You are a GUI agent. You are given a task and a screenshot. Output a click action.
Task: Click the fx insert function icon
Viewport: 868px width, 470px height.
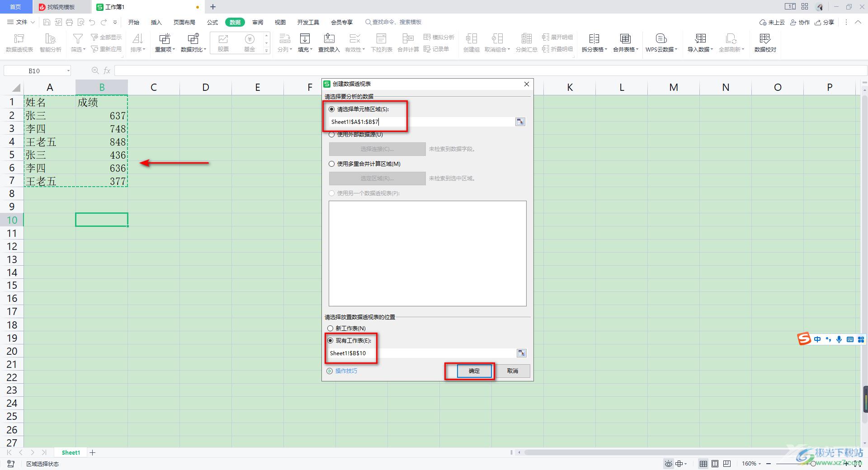tap(107, 70)
